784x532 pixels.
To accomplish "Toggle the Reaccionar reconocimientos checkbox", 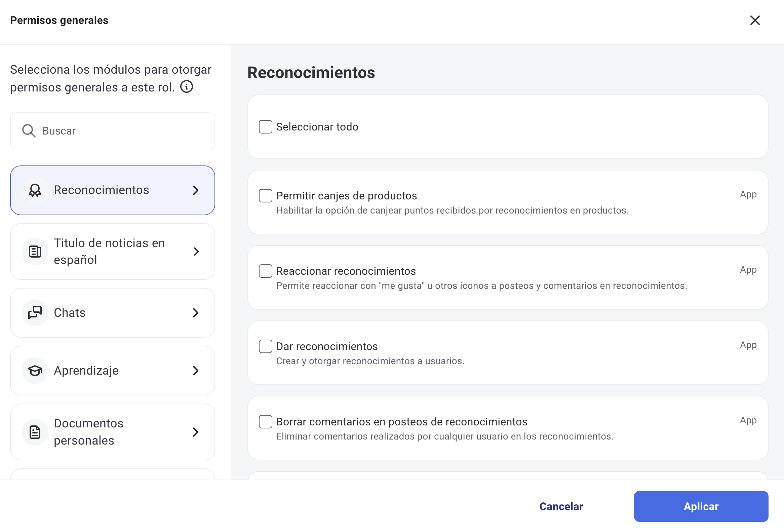I will 266,271.
